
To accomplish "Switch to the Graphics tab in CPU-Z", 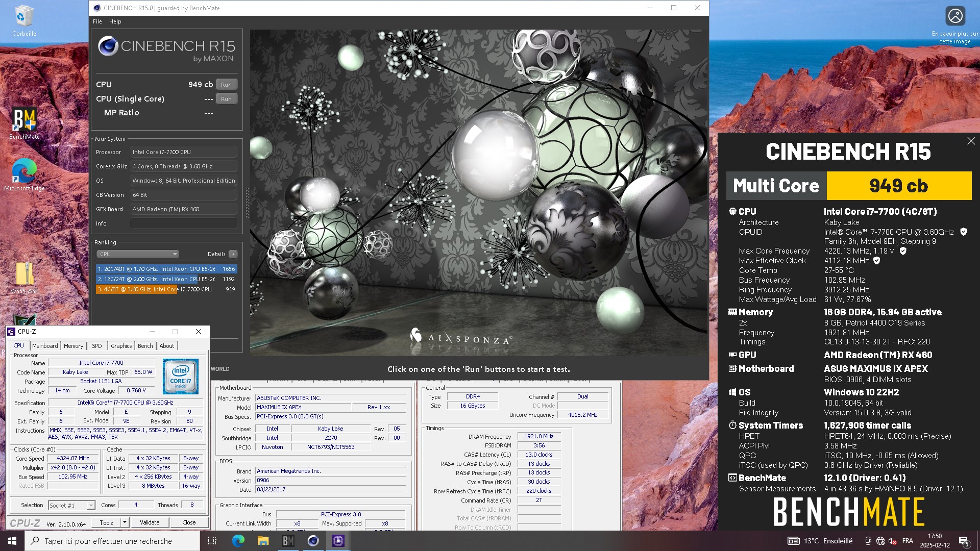I will 121,346.
